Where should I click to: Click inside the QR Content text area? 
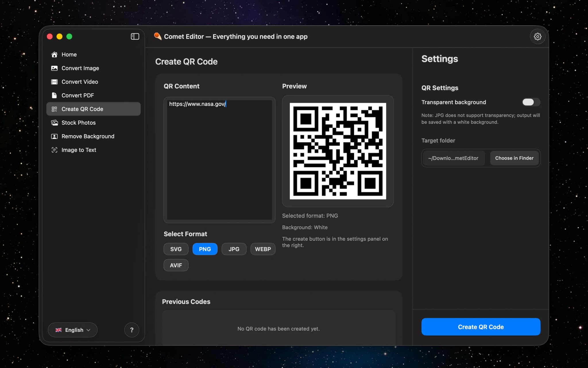219,160
